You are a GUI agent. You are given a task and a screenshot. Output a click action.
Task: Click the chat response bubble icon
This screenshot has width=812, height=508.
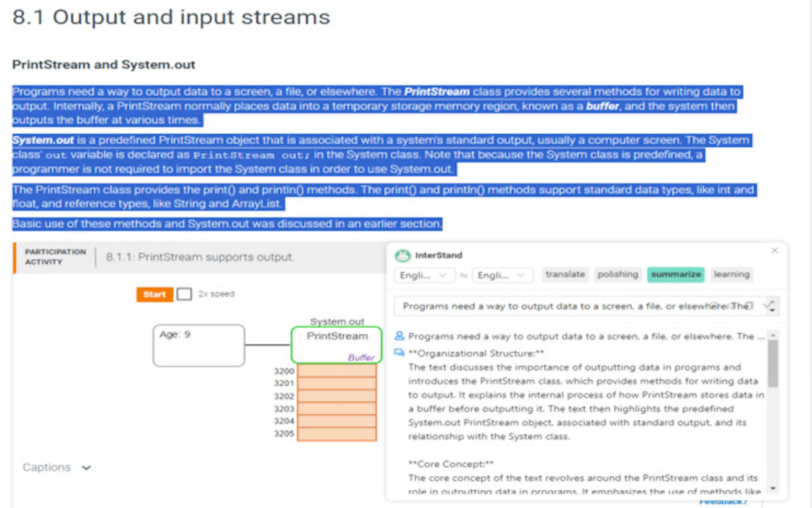[399, 353]
